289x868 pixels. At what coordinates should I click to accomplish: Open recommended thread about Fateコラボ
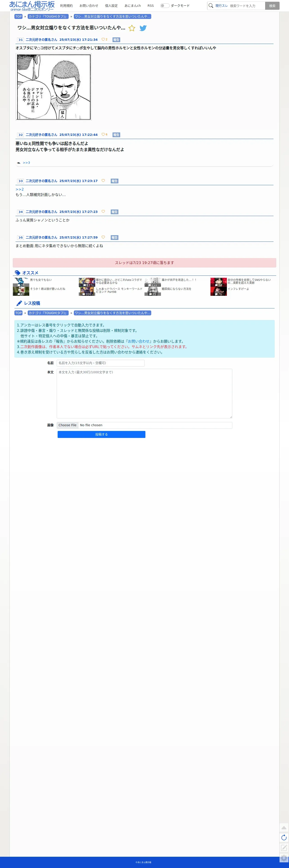119,281
